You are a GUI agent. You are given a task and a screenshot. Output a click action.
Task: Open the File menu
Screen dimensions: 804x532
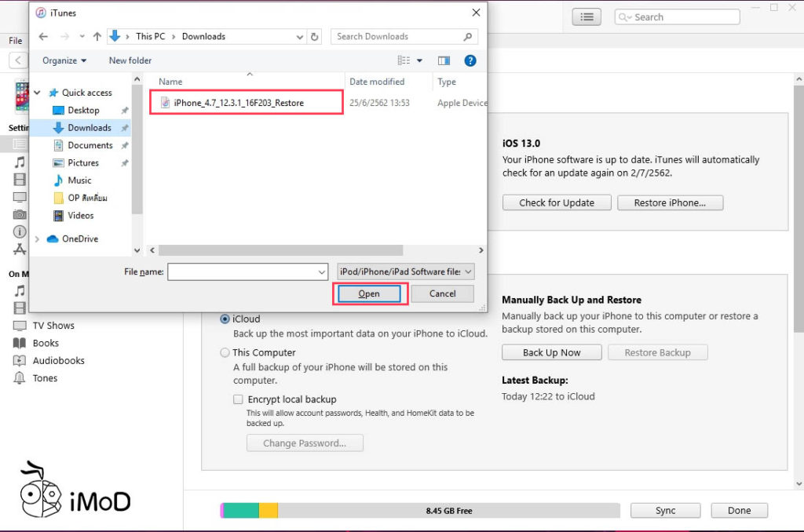(x=16, y=41)
